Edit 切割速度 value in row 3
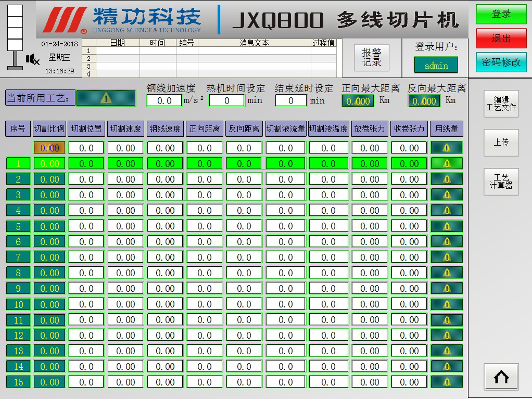The image size is (532, 399). pos(125,195)
